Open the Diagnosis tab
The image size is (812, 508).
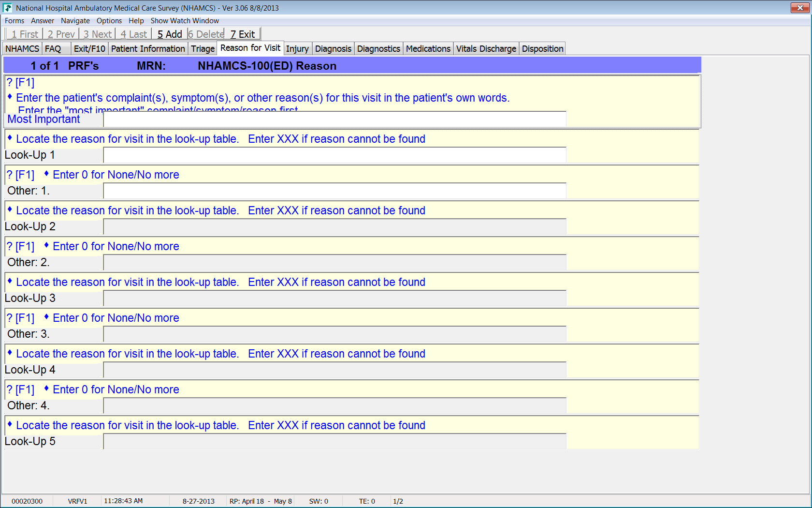click(333, 49)
